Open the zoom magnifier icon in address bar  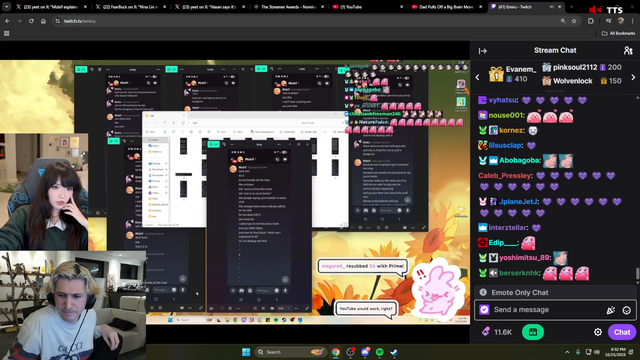coord(563,21)
